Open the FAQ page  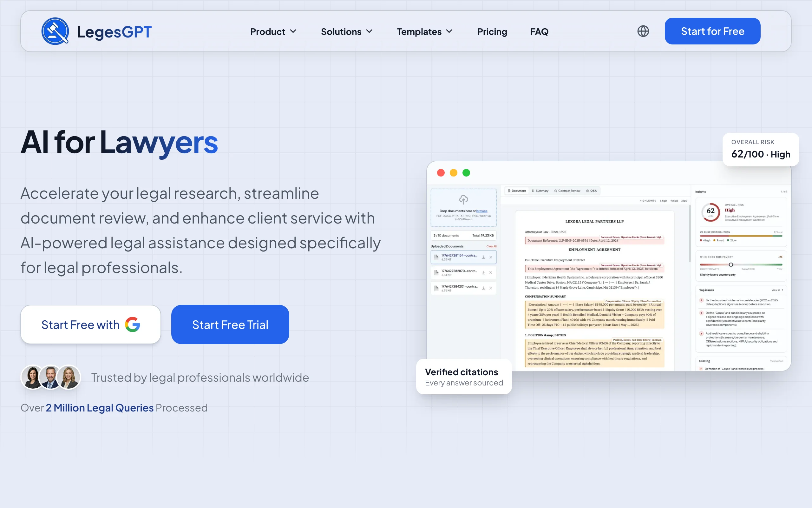click(x=539, y=31)
